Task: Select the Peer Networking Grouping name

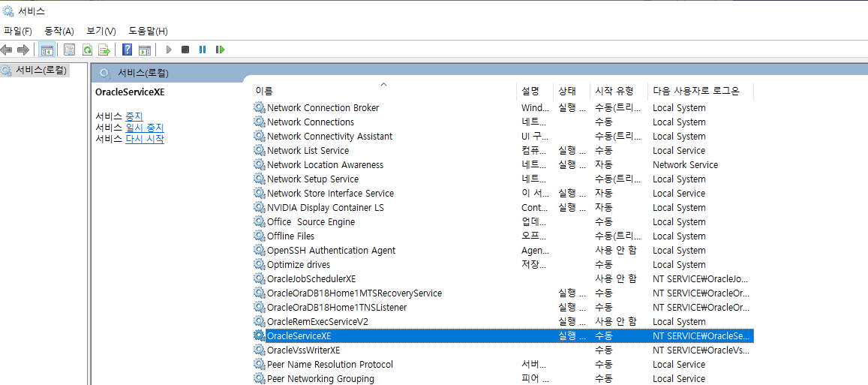Action: [320, 379]
